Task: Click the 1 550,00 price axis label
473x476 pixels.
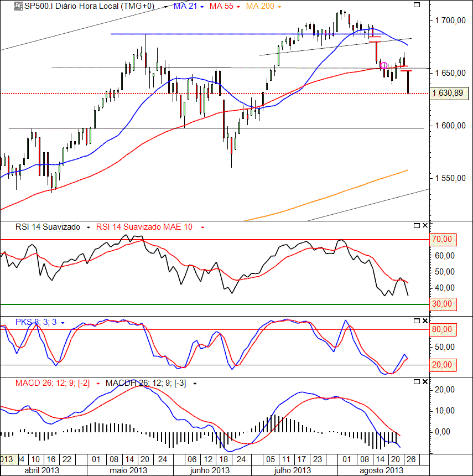Action: (450, 178)
